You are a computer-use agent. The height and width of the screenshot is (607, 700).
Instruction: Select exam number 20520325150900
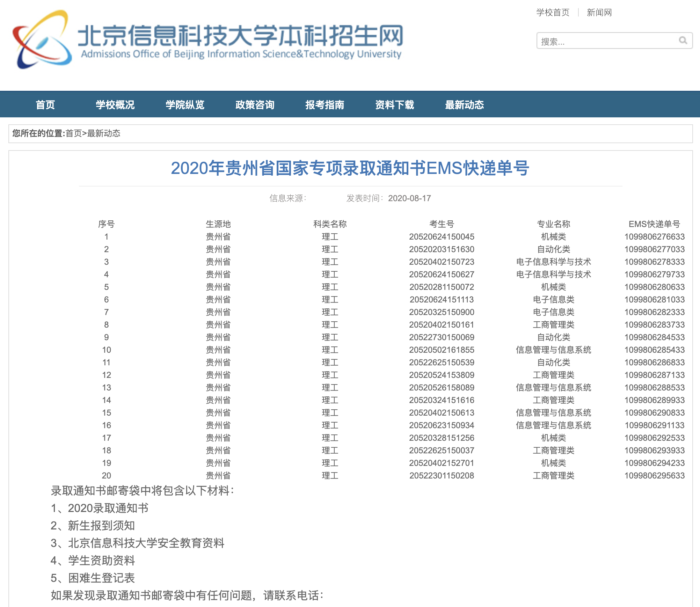442,312
